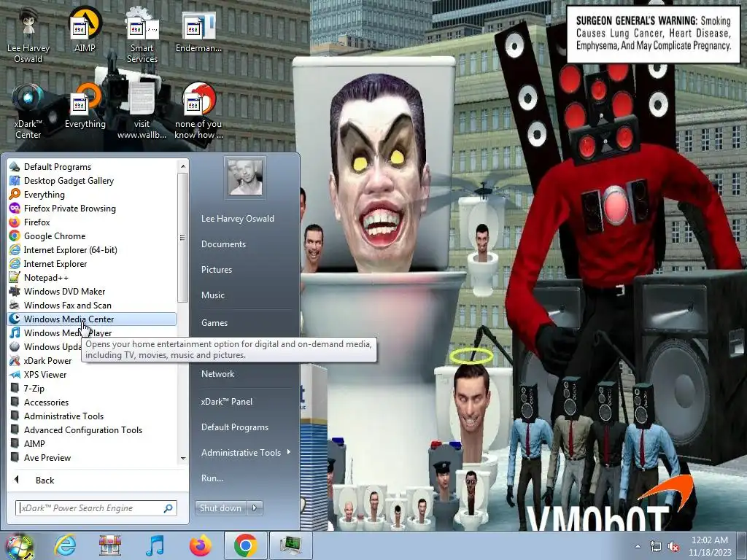Screen dimensions: 747x560
Task: Open the music note taskbar icon
Action: [x=155, y=545]
